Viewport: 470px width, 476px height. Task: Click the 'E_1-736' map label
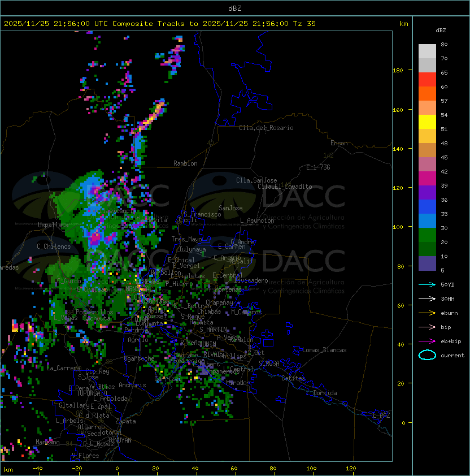pyautogui.click(x=318, y=167)
